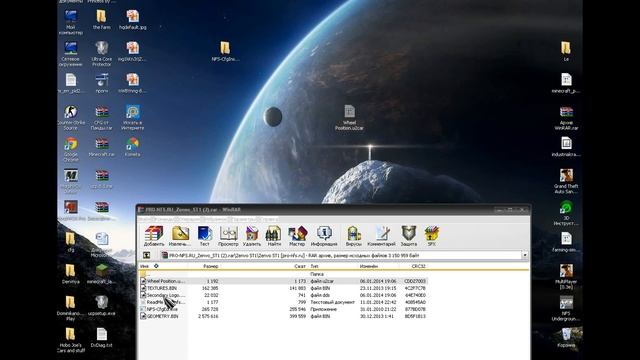
Task: Open the Комментарий (Comment) tool
Action: [x=381, y=236]
